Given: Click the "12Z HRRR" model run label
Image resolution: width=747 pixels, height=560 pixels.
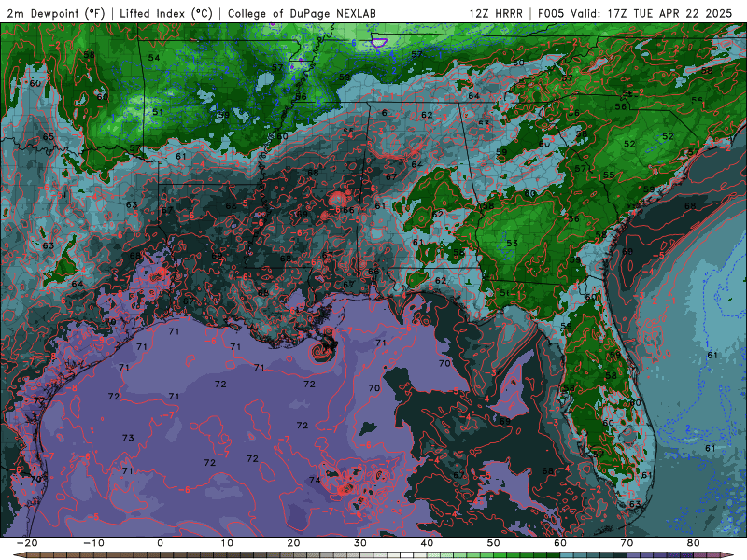Looking at the screenshot, I should pos(496,13).
